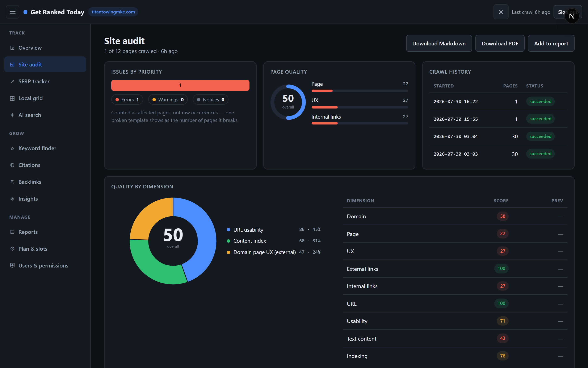Click the UX quality progress bar

click(360, 107)
